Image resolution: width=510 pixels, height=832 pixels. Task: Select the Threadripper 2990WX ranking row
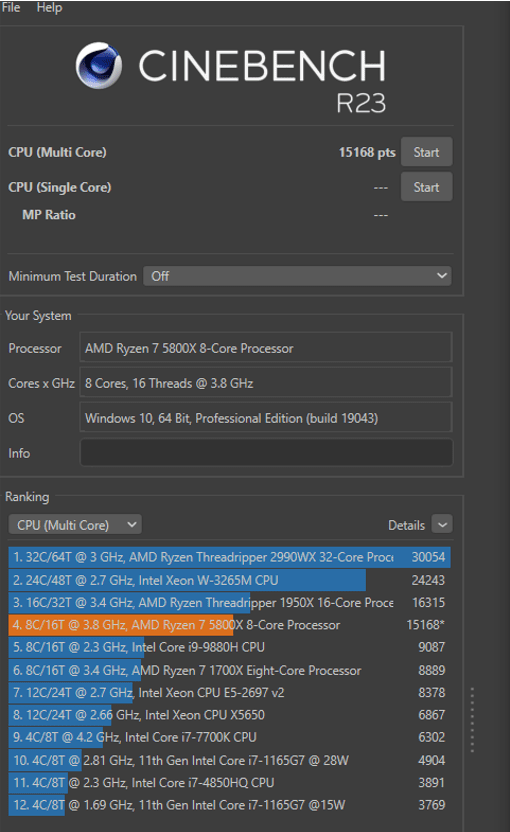[229, 557]
